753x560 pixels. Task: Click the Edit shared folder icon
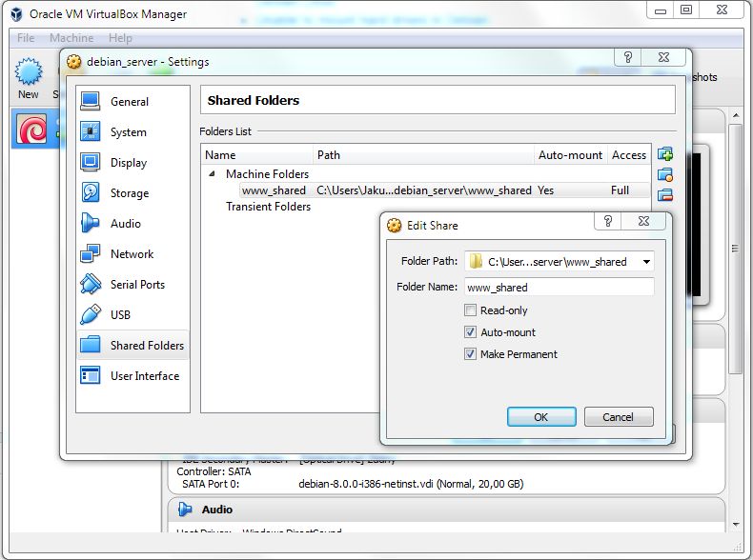point(665,174)
